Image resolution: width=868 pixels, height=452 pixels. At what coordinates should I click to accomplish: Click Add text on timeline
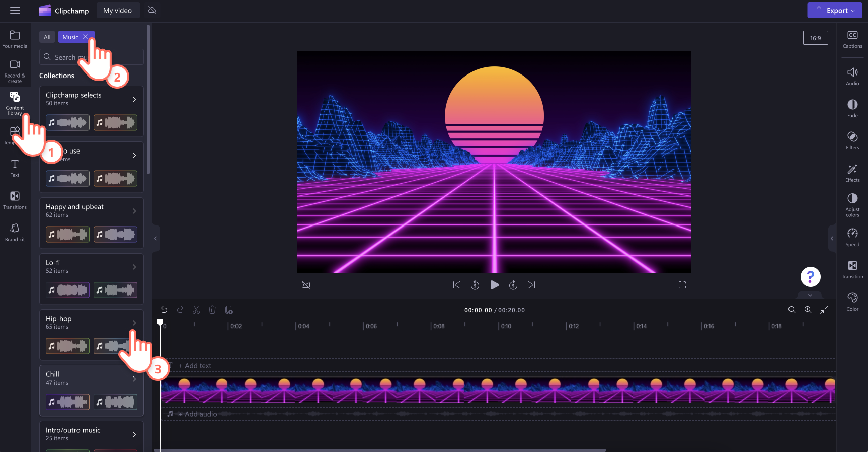(x=195, y=366)
